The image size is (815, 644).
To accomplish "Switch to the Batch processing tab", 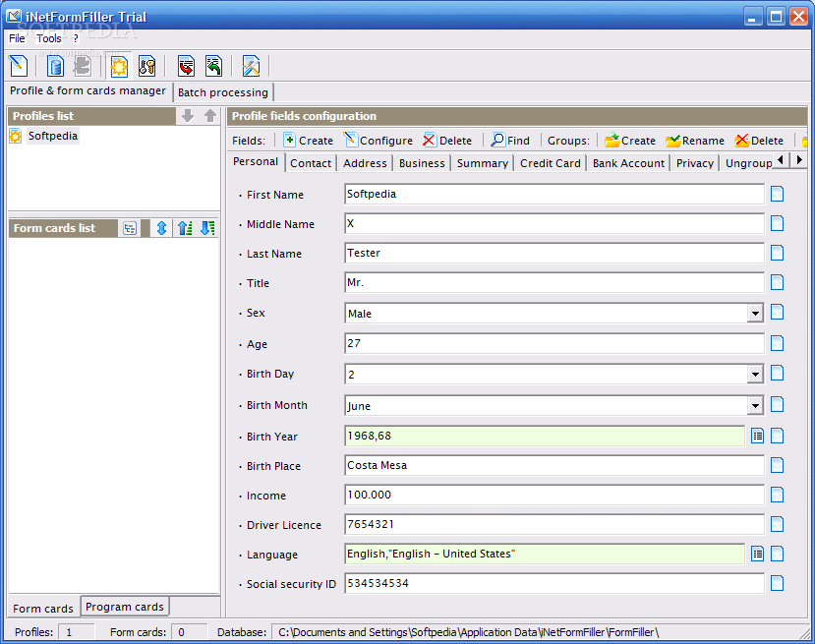I will point(222,92).
